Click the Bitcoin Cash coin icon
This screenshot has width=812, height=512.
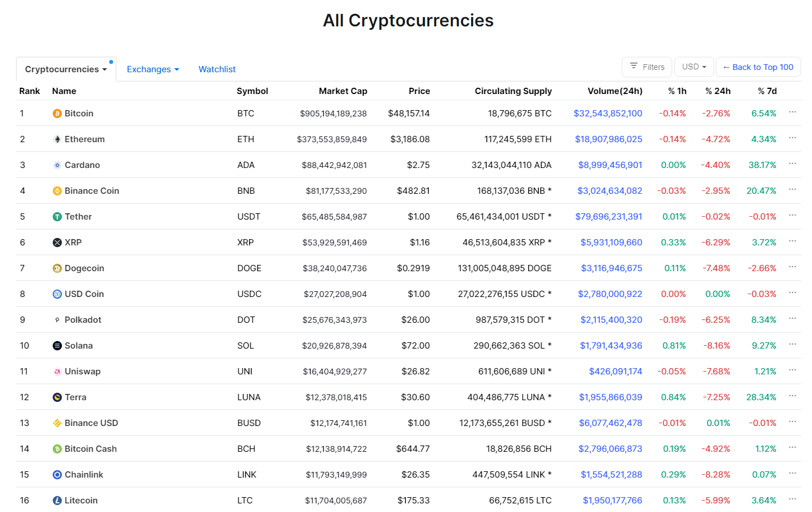click(57, 449)
